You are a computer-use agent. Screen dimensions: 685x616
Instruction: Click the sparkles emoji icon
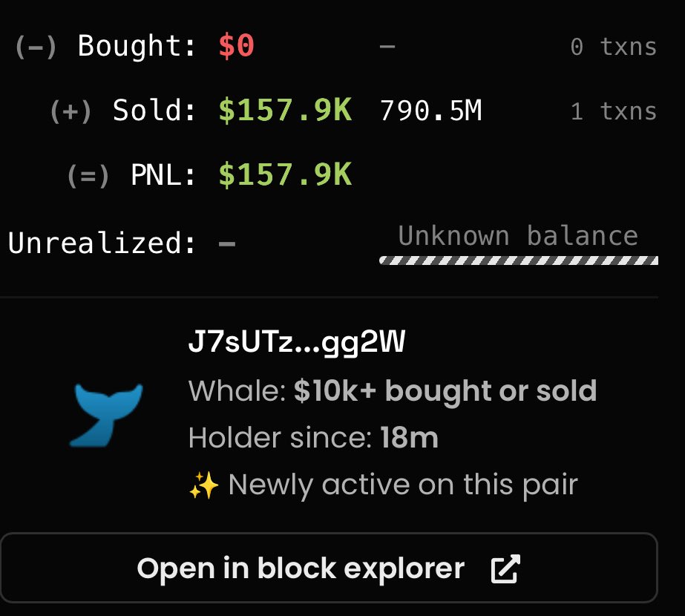(x=203, y=485)
